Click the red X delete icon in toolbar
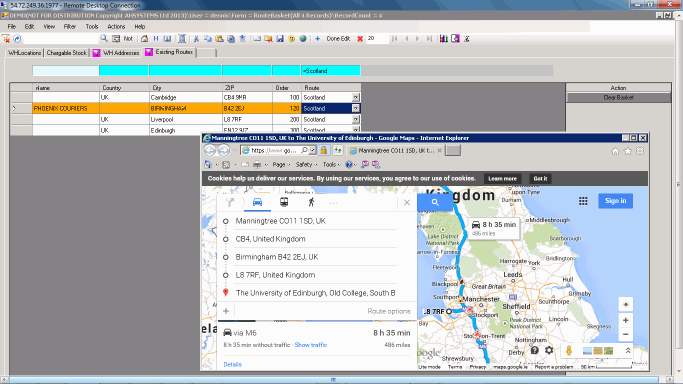683x384 pixels. [x=360, y=39]
